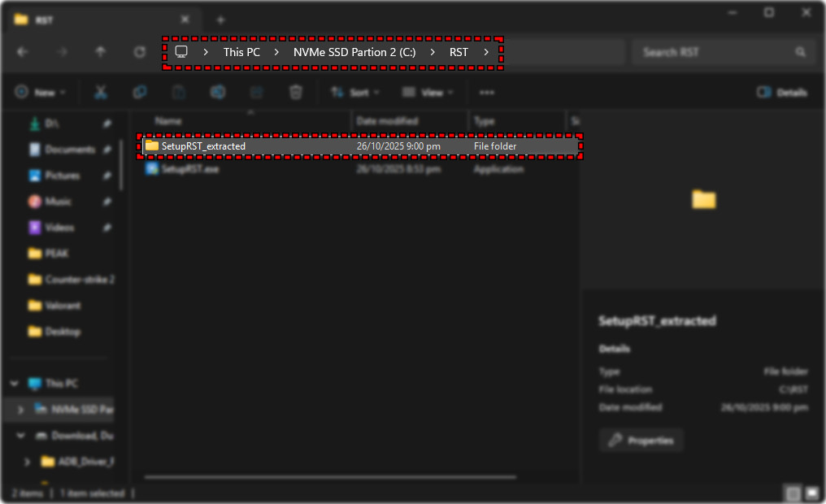Select the RST tab at the top
The image size is (826, 504).
click(x=98, y=18)
